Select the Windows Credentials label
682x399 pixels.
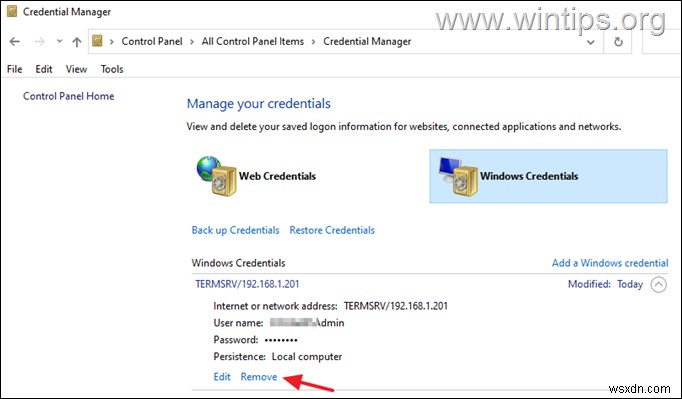click(x=529, y=176)
